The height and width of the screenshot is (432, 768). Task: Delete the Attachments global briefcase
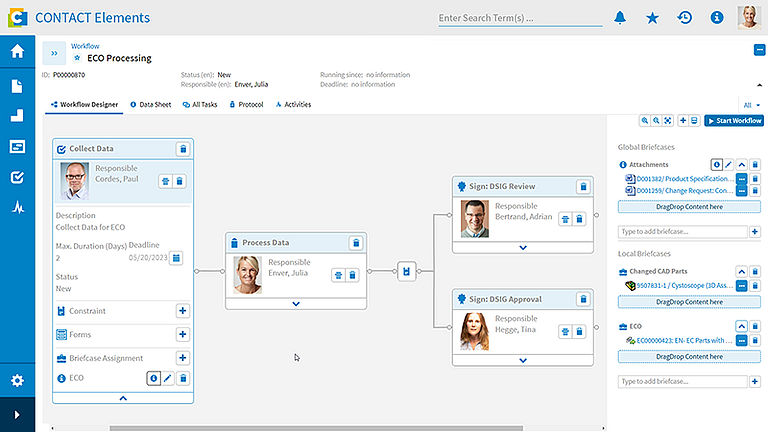point(755,165)
